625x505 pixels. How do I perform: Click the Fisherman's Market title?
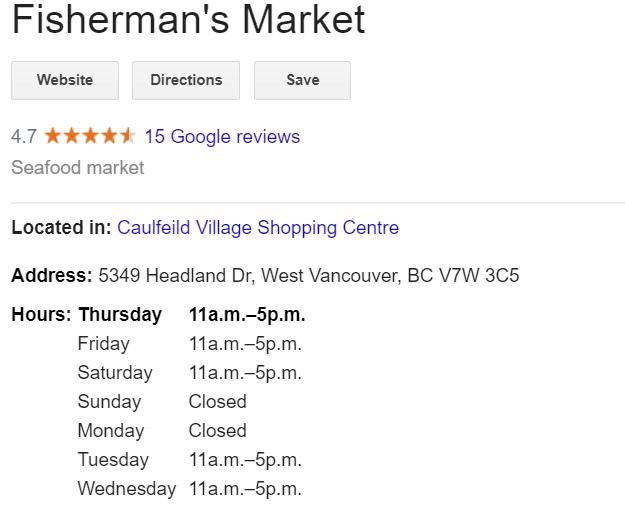[188, 22]
